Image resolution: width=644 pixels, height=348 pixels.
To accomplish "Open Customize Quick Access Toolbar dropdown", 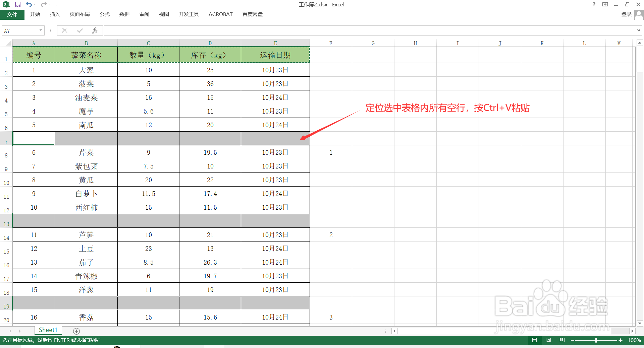I will click(57, 5).
